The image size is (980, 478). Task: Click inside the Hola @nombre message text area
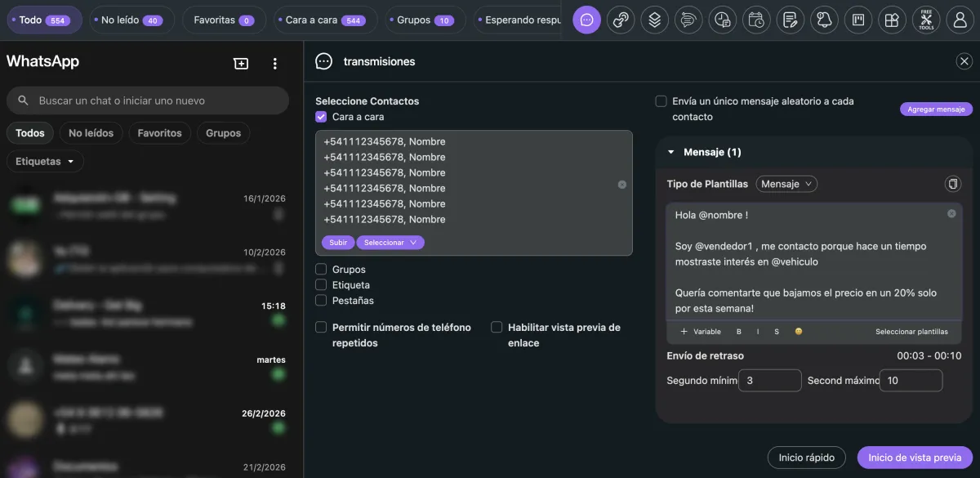pyautogui.click(x=813, y=261)
